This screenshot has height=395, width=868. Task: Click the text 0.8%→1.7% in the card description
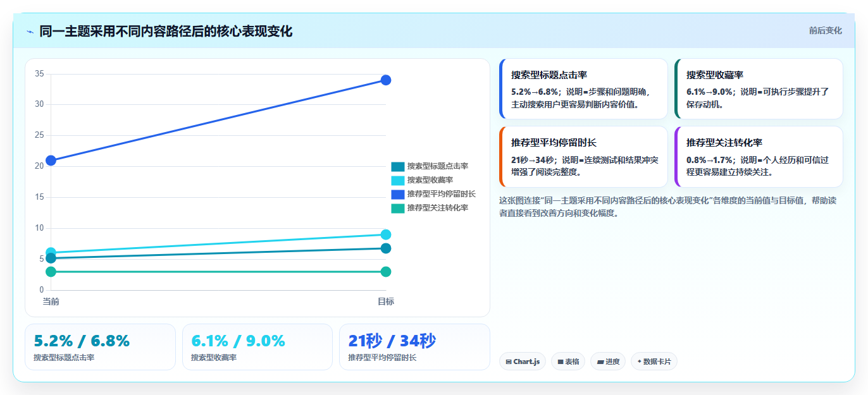pyautogui.click(x=710, y=160)
